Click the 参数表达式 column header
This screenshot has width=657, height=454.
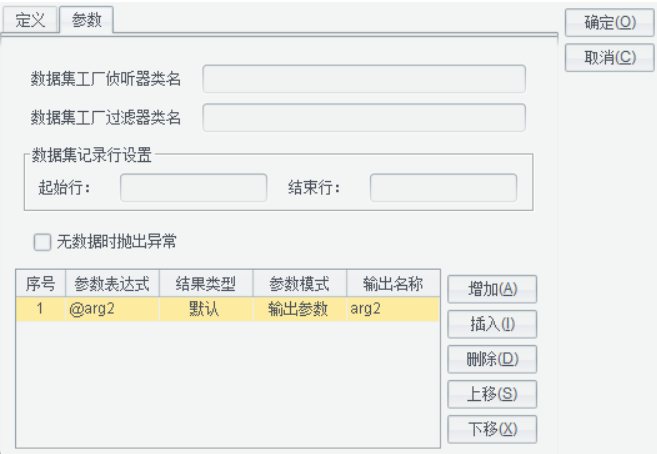click(x=112, y=284)
